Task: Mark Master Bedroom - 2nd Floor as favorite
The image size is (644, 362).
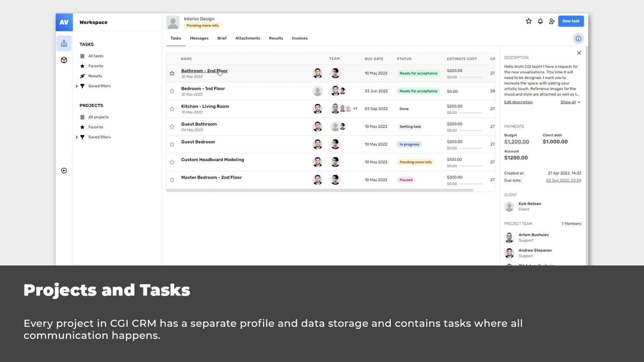Action: tap(172, 180)
